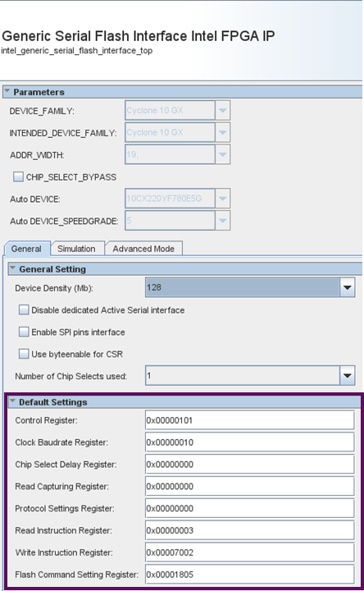Click the Chip Select Delay Register label
Viewport: 364px width, 591px height.
(66, 465)
